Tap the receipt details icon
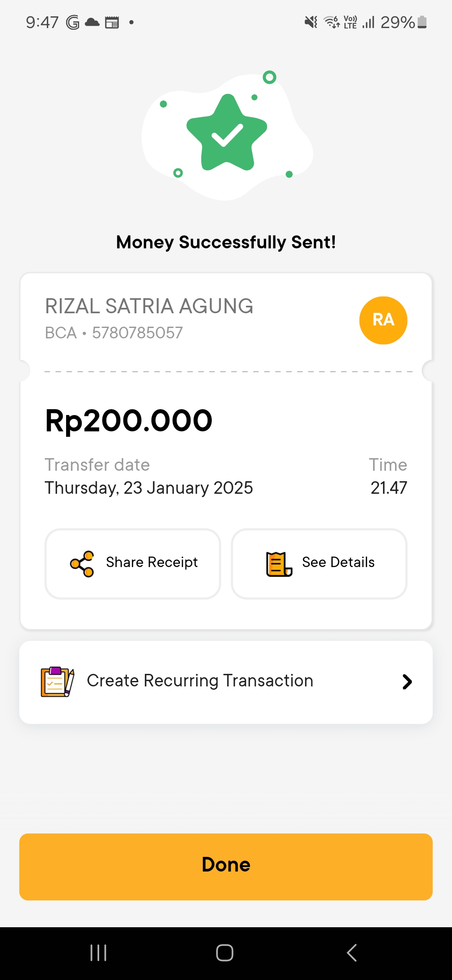Image resolution: width=452 pixels, height=980 pixels. [279, 564]
